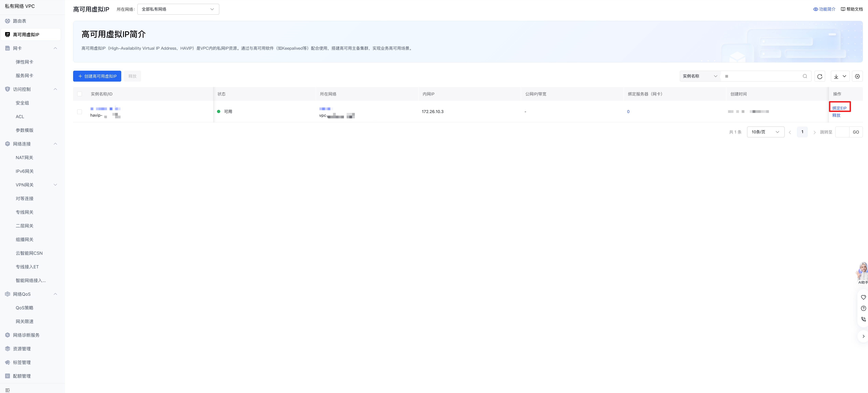Click the blurred instance name link
The height and width of the screenshot is (393, 868).
coord(105,109)
